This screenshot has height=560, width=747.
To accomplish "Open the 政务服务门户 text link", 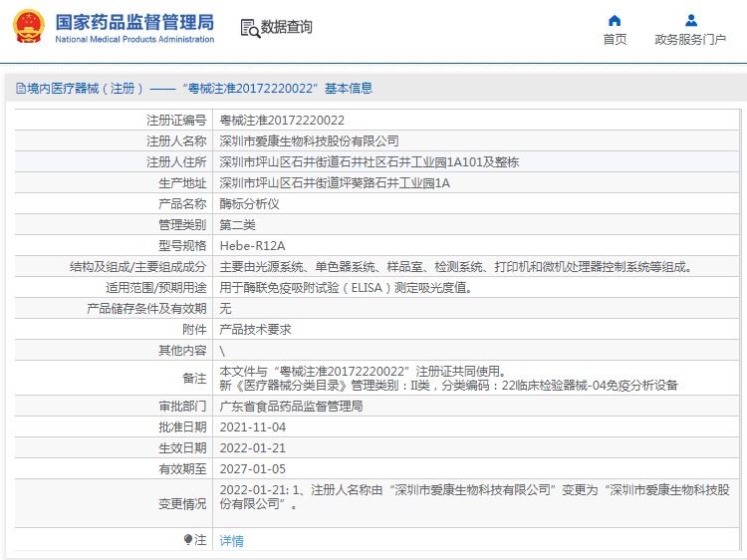I will (x=690, y=40).
